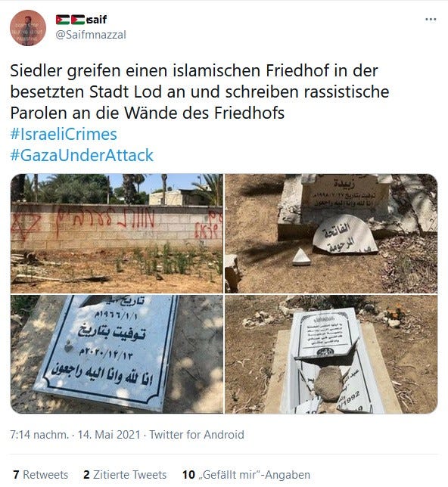Click the first Palestinian flag emoji
This screenshot has width=448, height=487.
click(x=63, y=20)
